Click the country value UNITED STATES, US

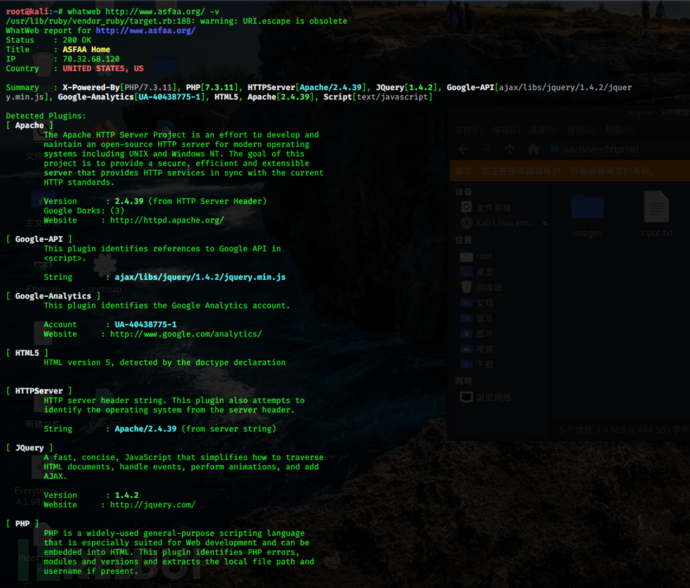click(x=103, y=68)
